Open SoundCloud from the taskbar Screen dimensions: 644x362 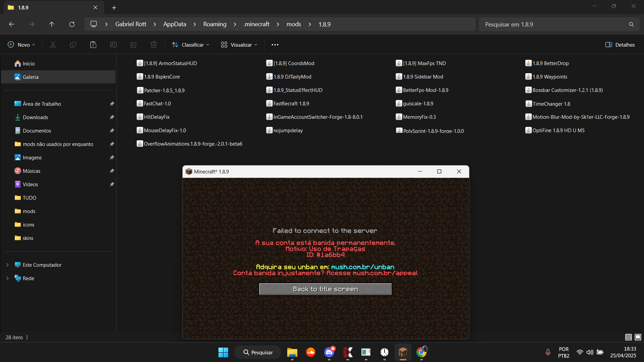311,352
